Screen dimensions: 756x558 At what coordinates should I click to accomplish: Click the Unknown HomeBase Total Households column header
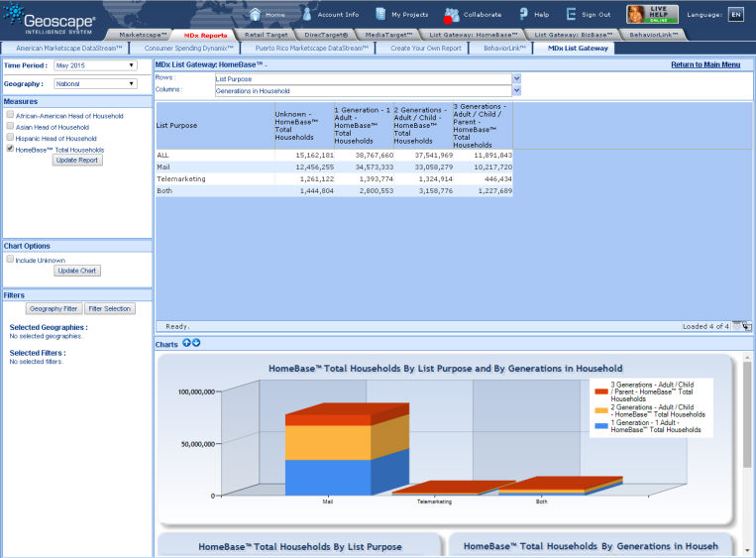click(304, 126)
